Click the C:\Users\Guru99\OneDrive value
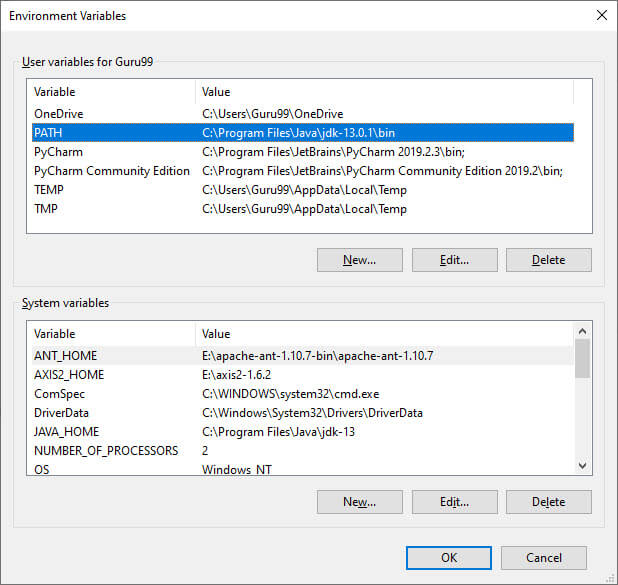 [272, 114]
